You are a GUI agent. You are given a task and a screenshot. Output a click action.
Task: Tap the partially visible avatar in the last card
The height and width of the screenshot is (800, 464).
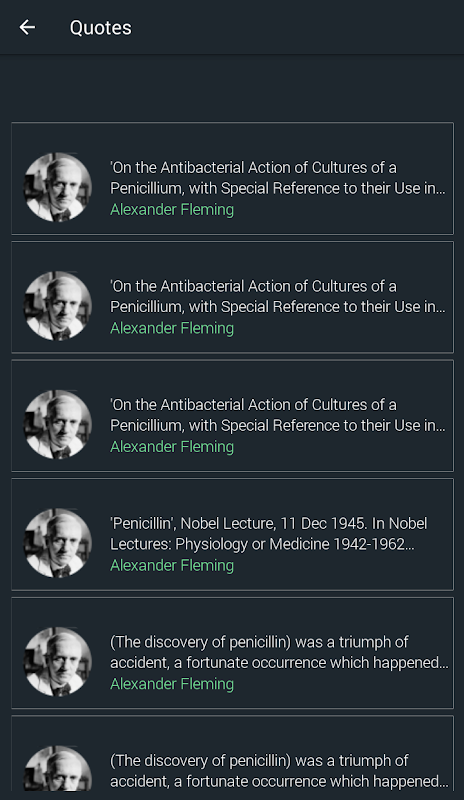click(58, 768)
